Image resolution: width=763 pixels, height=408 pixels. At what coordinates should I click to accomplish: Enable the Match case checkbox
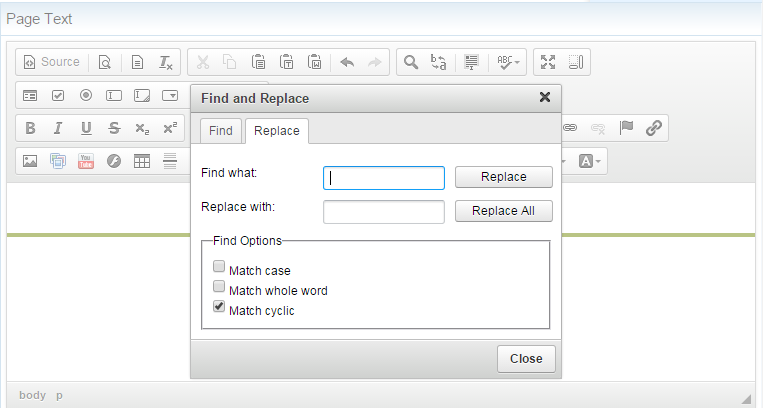[x=219, y=268]
